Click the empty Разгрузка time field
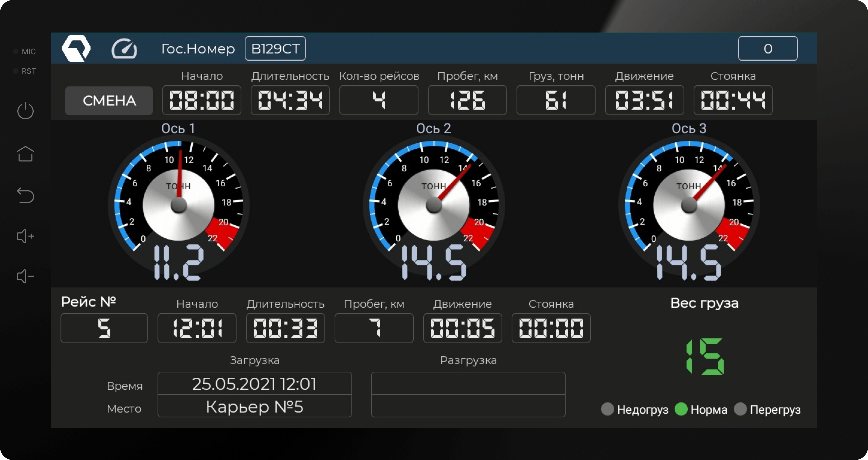This screenshot has width=868, height=460. coord(468,384)
